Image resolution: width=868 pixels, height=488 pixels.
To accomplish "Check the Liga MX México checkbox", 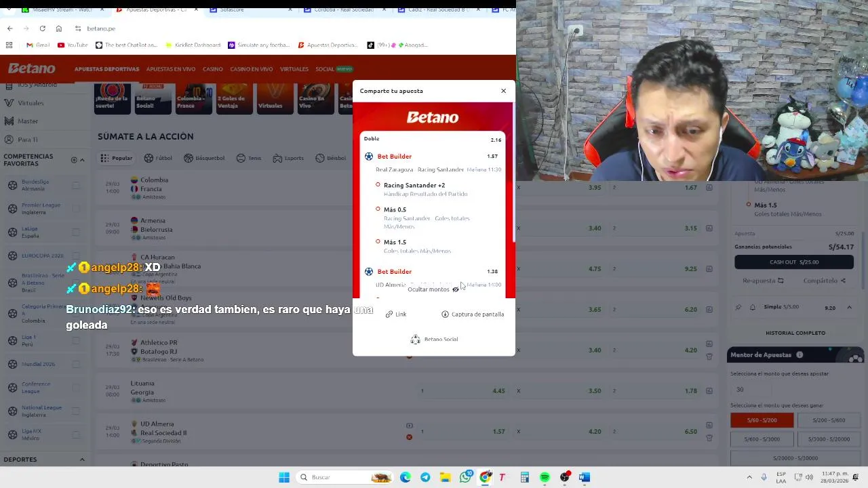I will (76, 434).
